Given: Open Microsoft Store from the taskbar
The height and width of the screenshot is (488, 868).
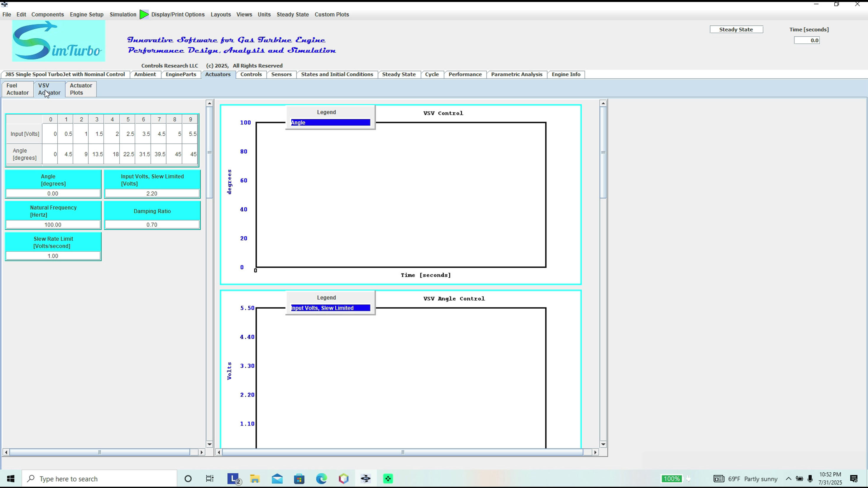Looking at the screenshot, I should tap(299, 479).
